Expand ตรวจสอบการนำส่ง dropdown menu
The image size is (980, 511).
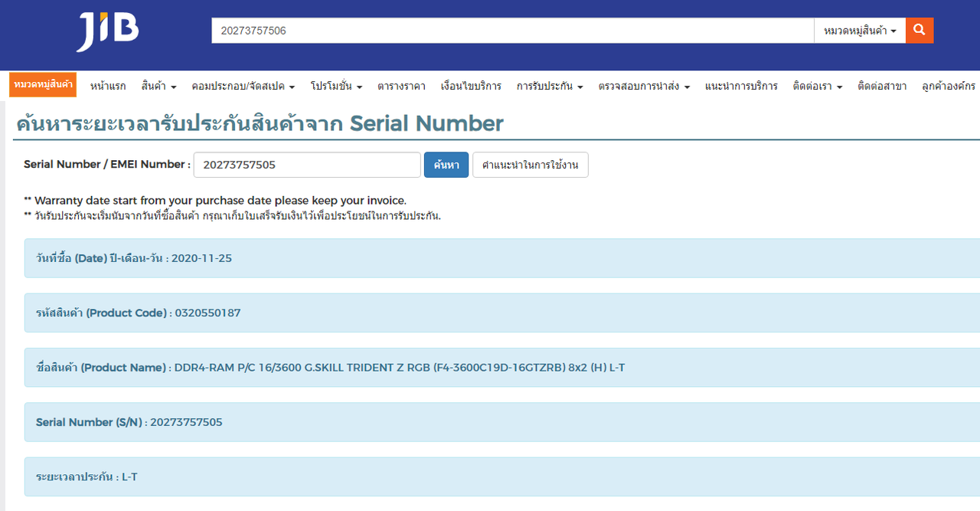[644, 86]
